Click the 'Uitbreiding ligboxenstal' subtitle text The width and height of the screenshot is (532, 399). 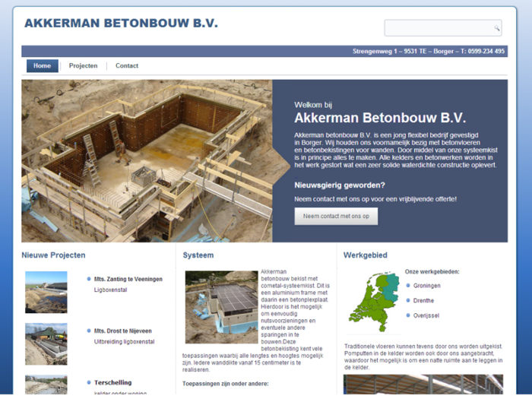[x=124, y=342]
